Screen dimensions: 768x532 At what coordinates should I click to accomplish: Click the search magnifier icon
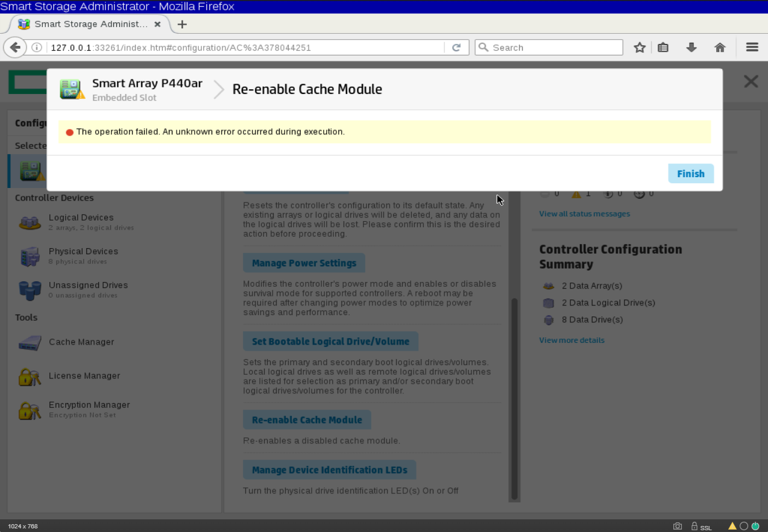pyautogui.click(x=483, y=48)
